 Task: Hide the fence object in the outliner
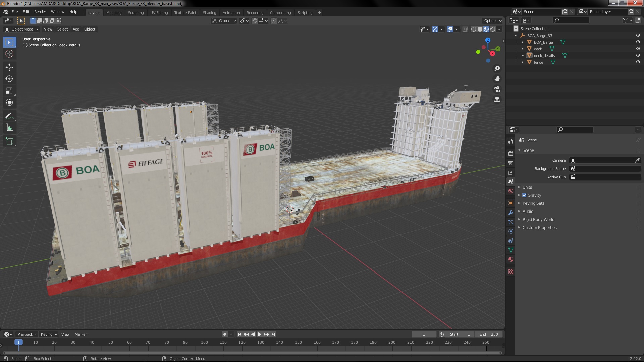[x=638, y=62]
